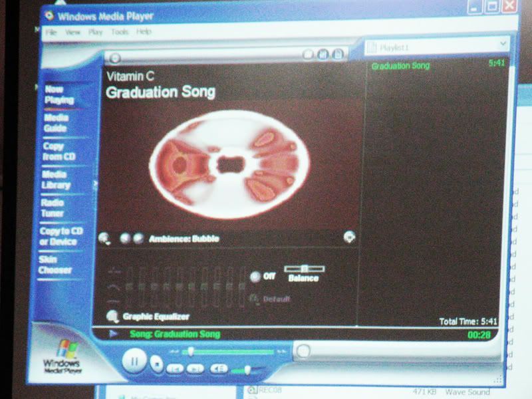Open the File menu
Image resolution: width=532 pixels, height=399 pixels.
click(51, 32)
